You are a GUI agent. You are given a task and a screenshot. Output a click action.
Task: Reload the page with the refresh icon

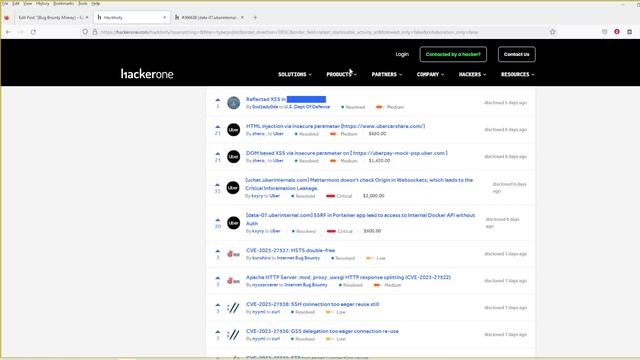33,32
